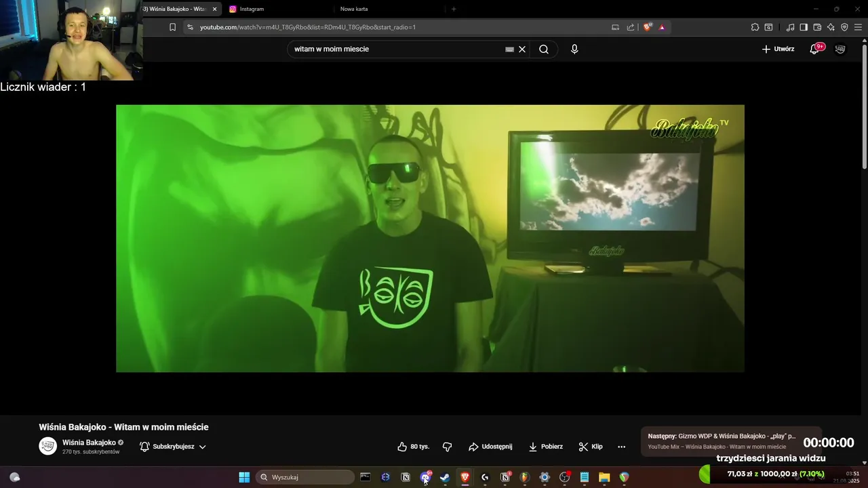Open the browser hamburger menu
The width and height of the screenshot is (868, 488).
(859, 27)
